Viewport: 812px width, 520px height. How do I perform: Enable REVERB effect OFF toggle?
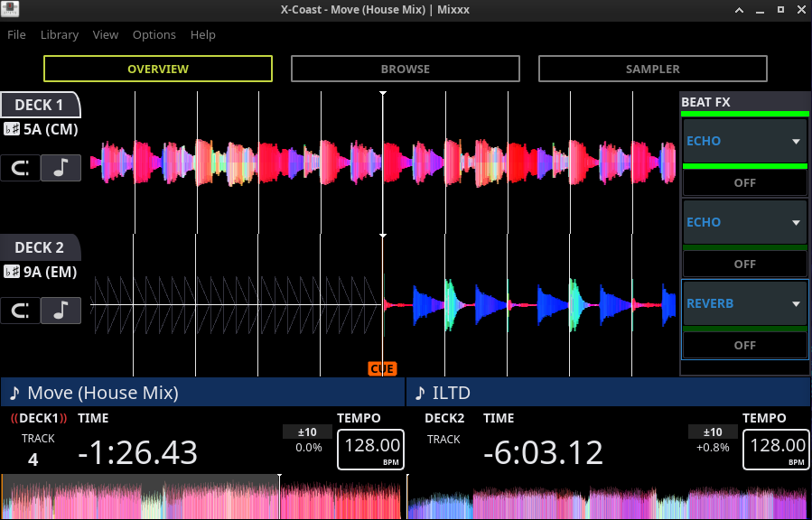744,345
